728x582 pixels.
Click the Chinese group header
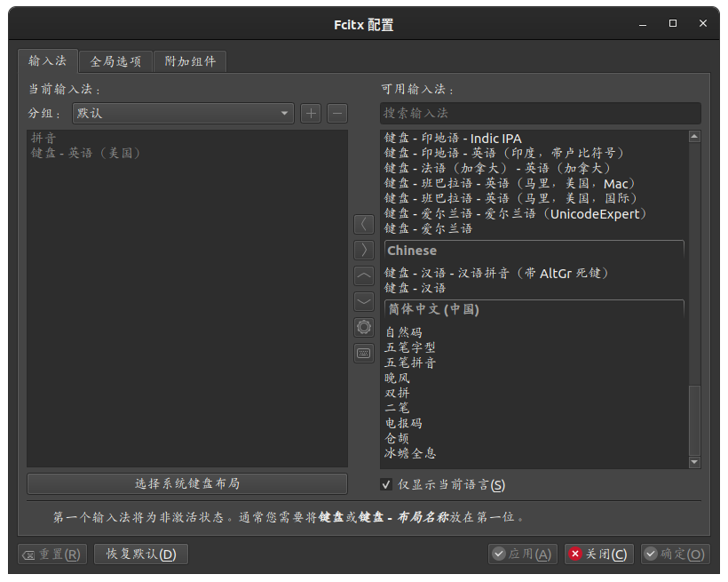click(x=534, y=251)
